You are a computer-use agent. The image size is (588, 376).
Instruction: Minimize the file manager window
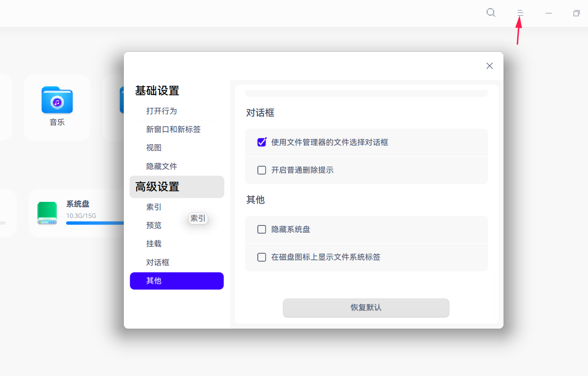pos(549,13)
